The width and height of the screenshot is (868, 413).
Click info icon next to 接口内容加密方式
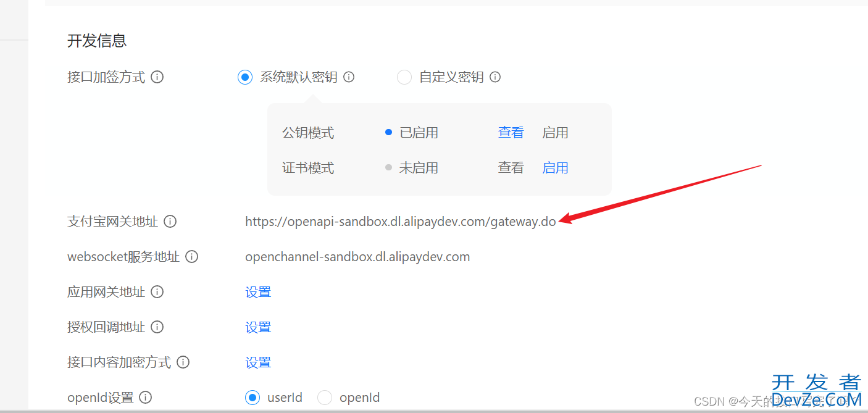click(183, 362)
